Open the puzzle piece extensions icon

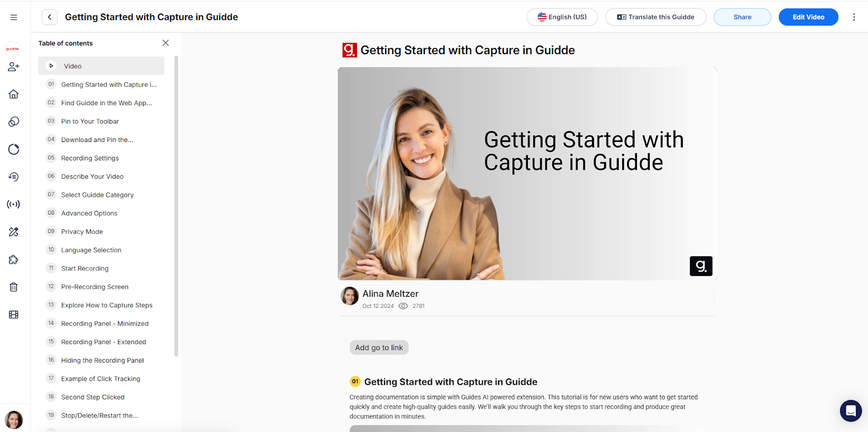click(14, 260)
